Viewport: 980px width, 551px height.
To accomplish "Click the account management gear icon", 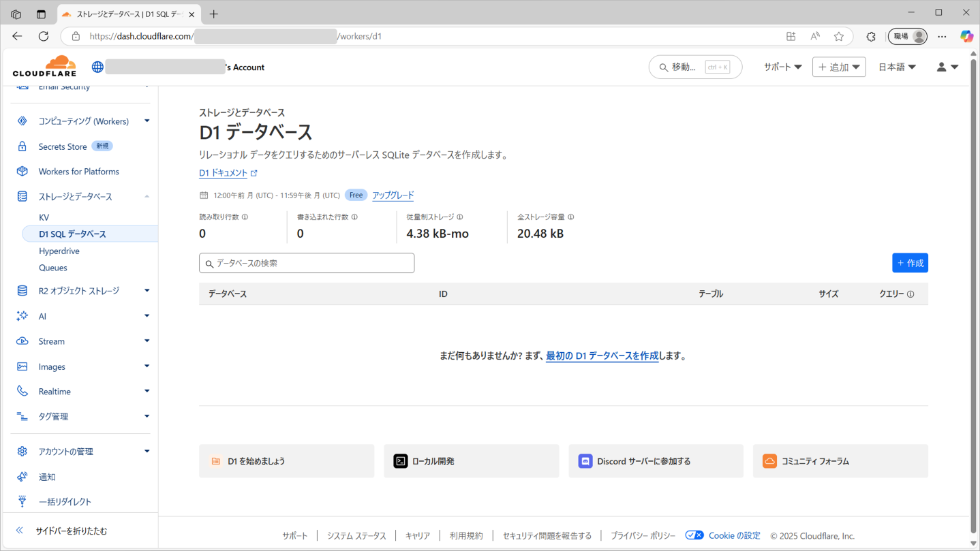I will click(x=22, y=452).
